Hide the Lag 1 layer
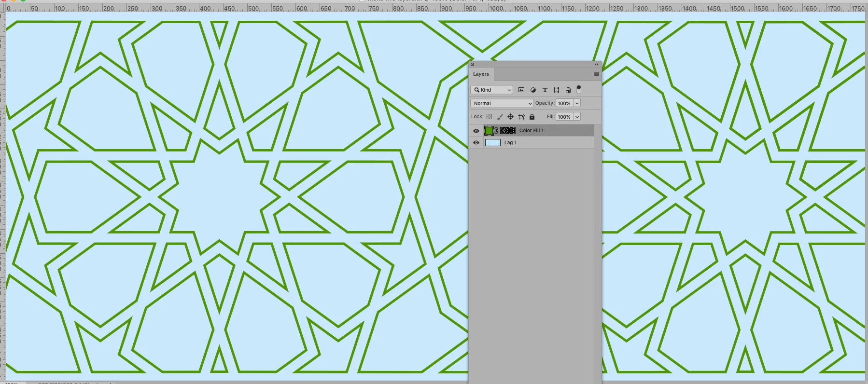 pos(476,143)
